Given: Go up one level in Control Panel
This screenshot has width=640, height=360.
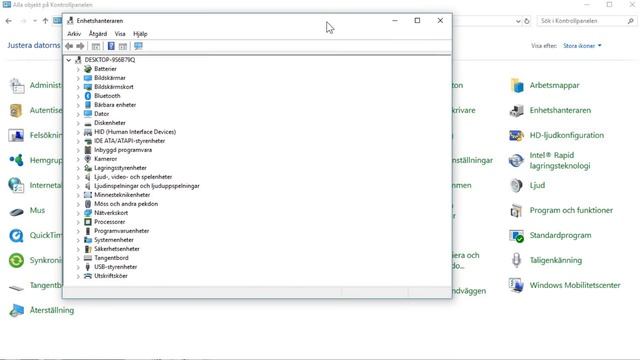Looking at the screenshot, I should 45,21.
